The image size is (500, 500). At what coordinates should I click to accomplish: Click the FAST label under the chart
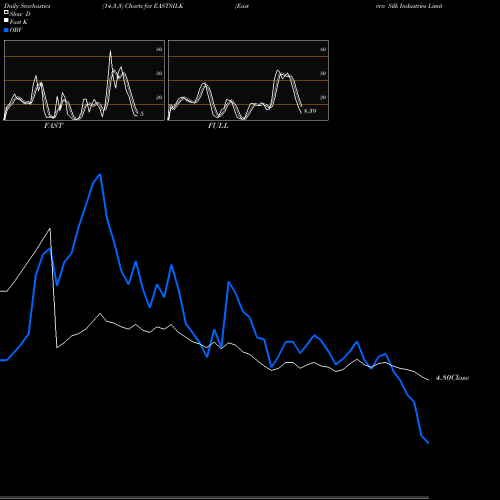pos(53,126)
